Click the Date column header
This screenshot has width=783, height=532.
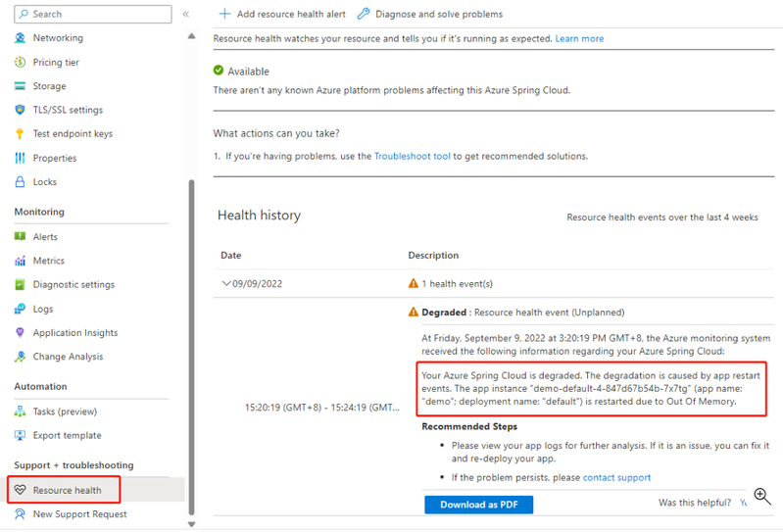(230, 255)
